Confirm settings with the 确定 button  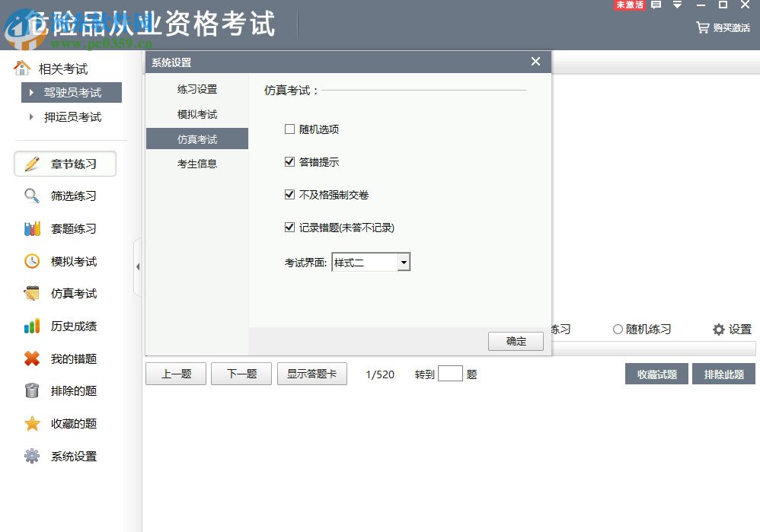tap(516, 341)
